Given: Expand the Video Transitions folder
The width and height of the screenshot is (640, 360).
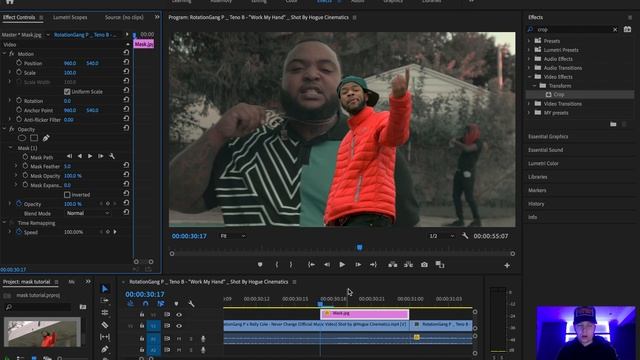Looking at the screenshot, I should pos(529,104).
